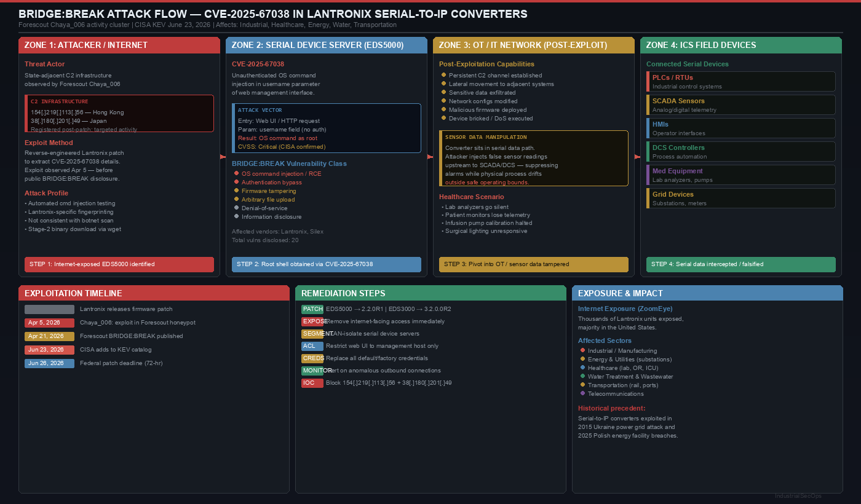Screen dimensions: 861x504
Task: Select 'Lateral movement to adjacent systems' item
Action: [x=498, y=84]
